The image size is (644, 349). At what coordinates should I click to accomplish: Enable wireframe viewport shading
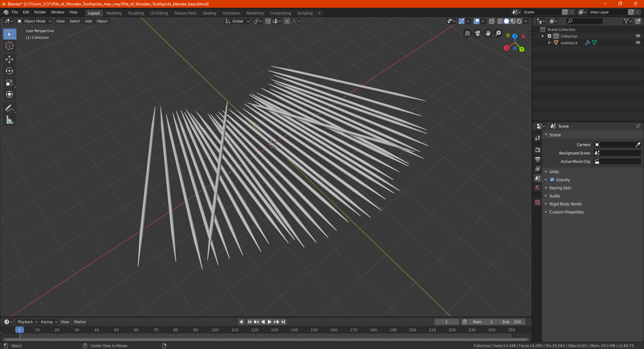(x=500, y=21)
